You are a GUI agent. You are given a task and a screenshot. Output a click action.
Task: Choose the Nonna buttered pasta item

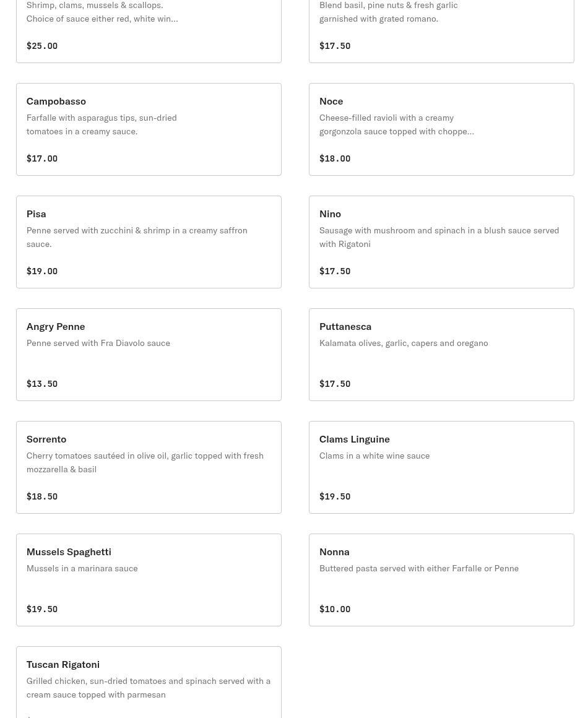(x=441, y=580)
